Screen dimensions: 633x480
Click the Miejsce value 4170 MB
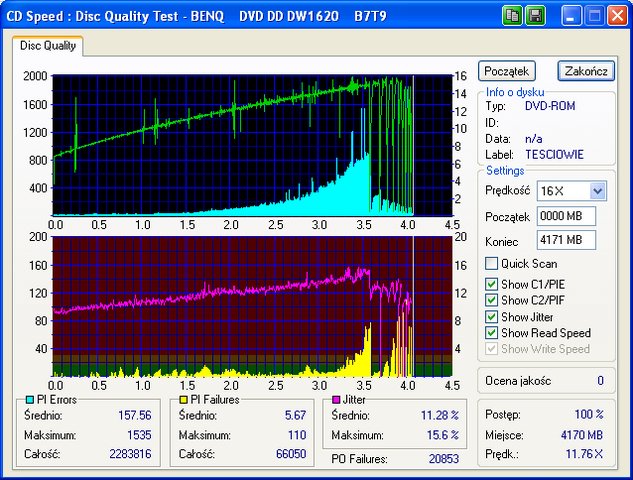(x=582, y=435)
